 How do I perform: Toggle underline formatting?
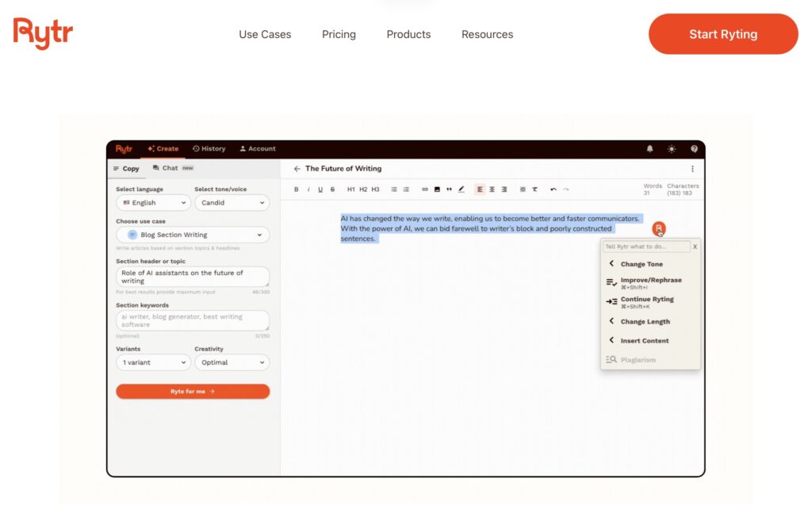coord(320,189)
